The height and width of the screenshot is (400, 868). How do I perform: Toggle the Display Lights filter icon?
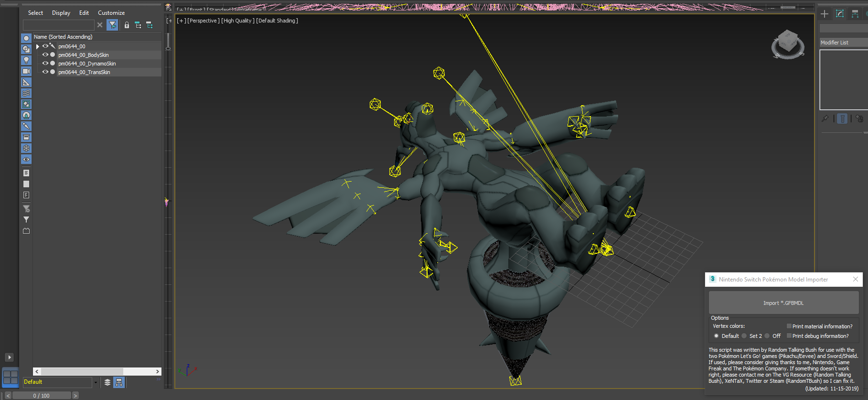click(x=26, y=60)
